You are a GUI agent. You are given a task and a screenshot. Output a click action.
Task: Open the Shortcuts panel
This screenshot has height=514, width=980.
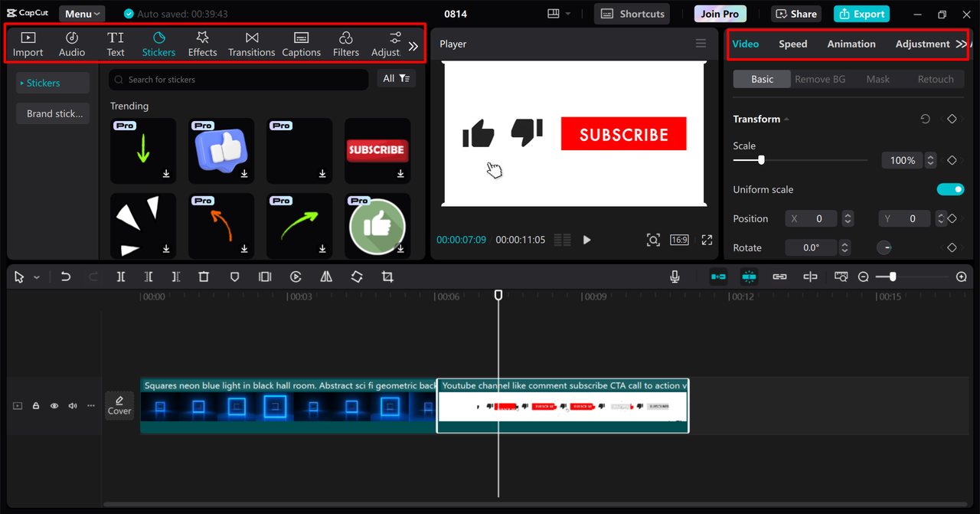pyautogui.click(x=632, y=14)
